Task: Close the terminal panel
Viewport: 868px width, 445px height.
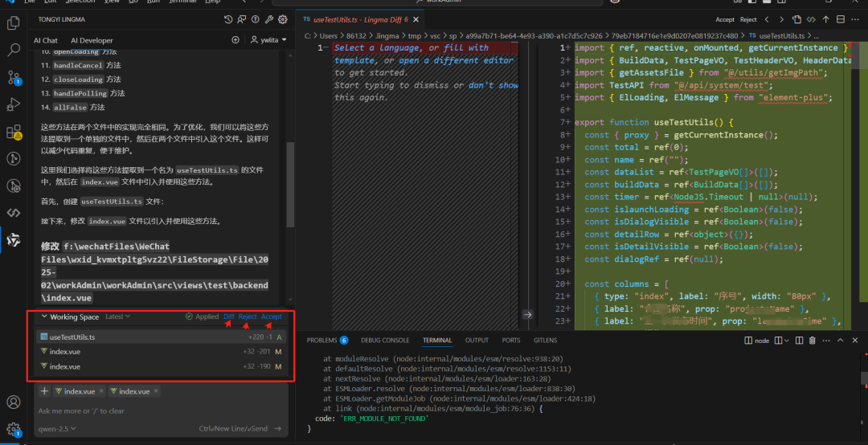Action: (855, 341)
